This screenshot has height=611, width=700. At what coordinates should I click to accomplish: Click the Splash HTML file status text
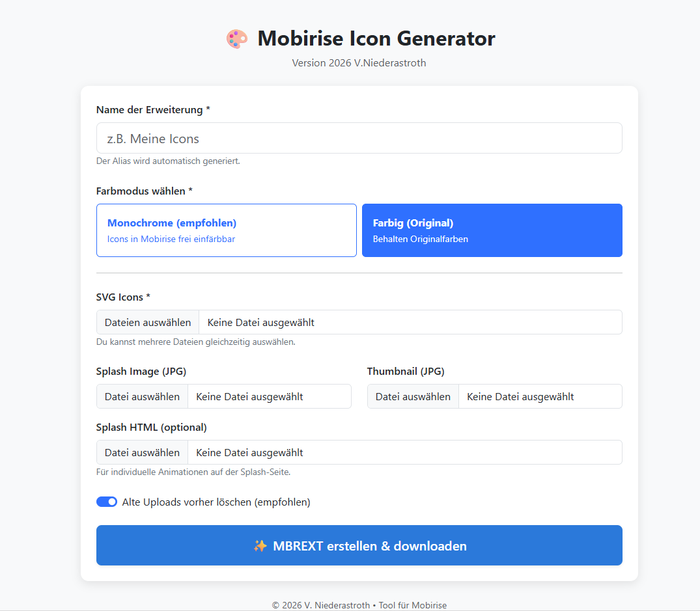(x=249, y=452)
